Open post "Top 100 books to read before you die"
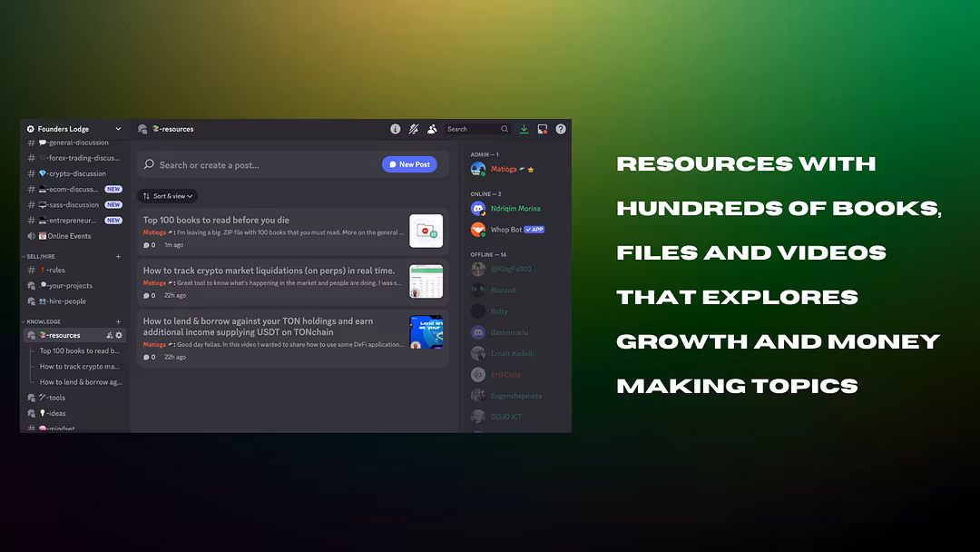980x552 pixels. click(x=216, y=220)
